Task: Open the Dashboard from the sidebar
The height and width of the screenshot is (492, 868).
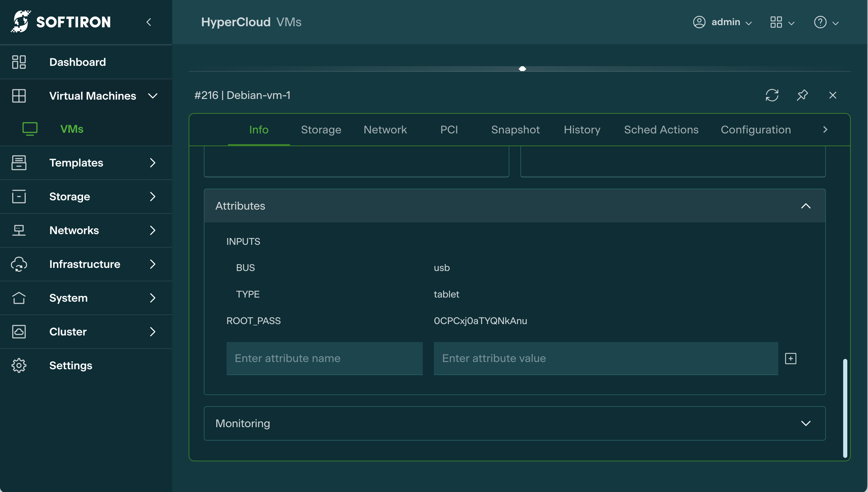Action: 77,62
